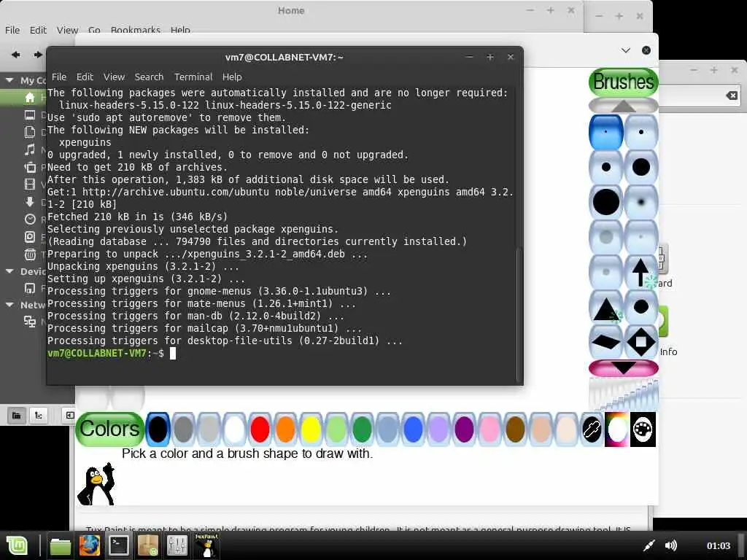Pick the upward arrow brush
This screenshot has width=747, height=560.
click(x=640, y=272)
